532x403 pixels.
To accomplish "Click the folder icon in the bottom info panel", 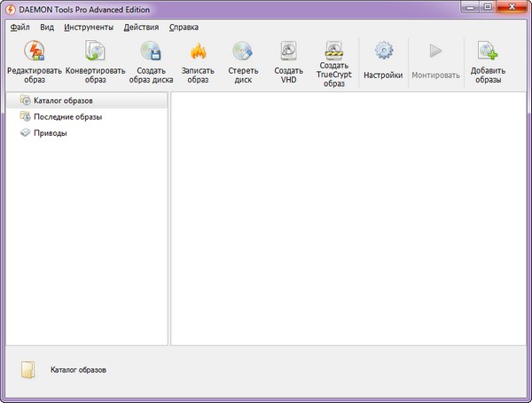I will coord(29,370).
